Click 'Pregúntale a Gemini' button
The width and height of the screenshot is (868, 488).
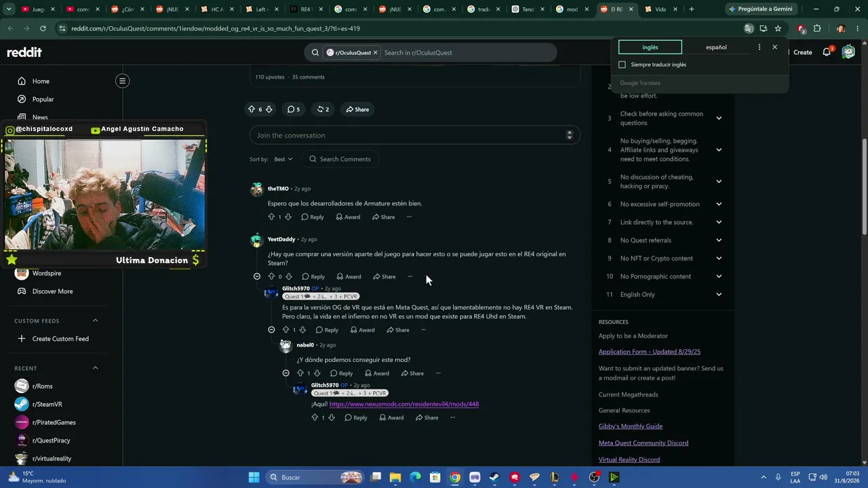[761, 9]
